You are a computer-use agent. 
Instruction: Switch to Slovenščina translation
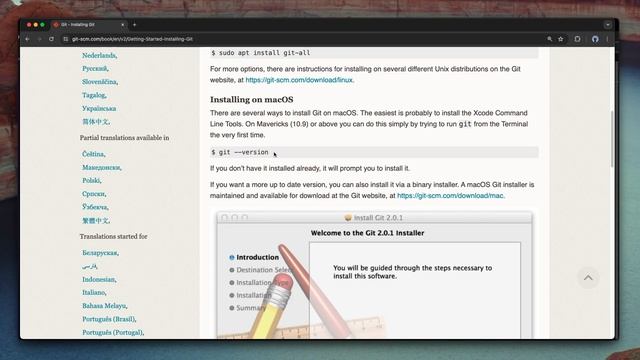tap(100, 82)
